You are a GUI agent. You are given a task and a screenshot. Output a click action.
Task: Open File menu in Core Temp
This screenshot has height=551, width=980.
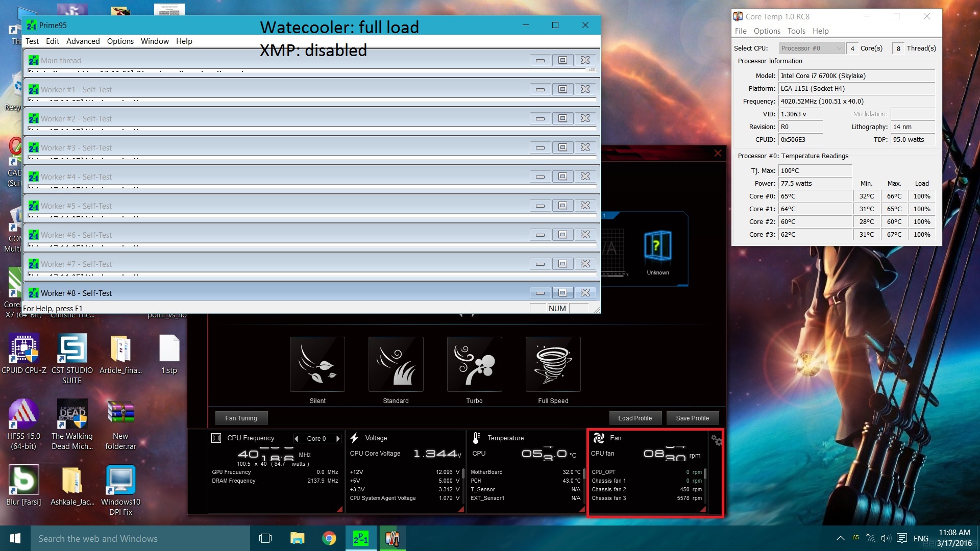coord(741,31)
